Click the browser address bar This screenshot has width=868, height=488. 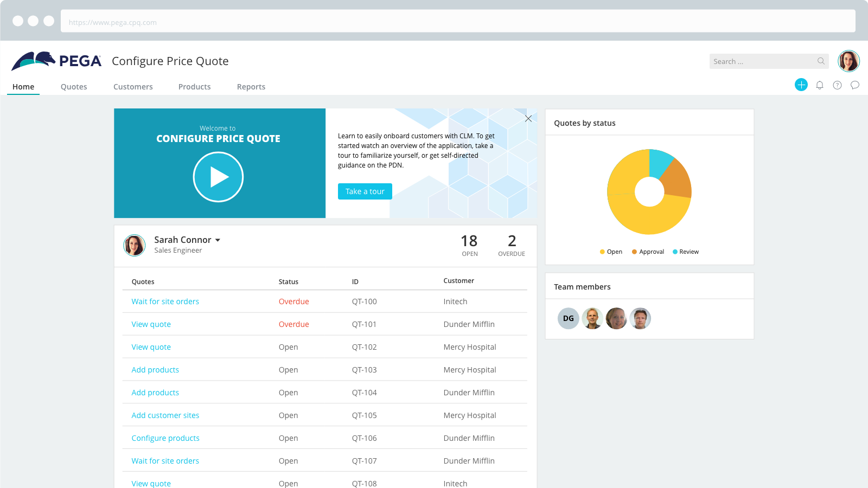[x=458, y=22]
